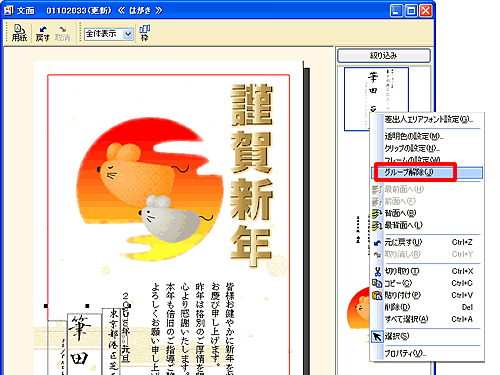Screen dimensions: 500x375
Task: Select 削除 Del menu item
Action: pyautogui.click(x=427, y=307)
